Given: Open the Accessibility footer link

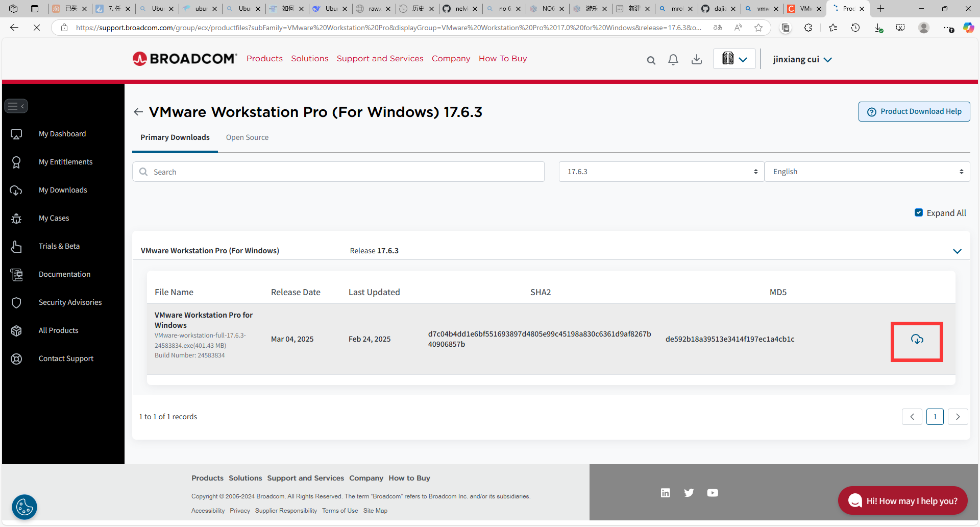Looking at the screenshot, I should tap(208, 511).
